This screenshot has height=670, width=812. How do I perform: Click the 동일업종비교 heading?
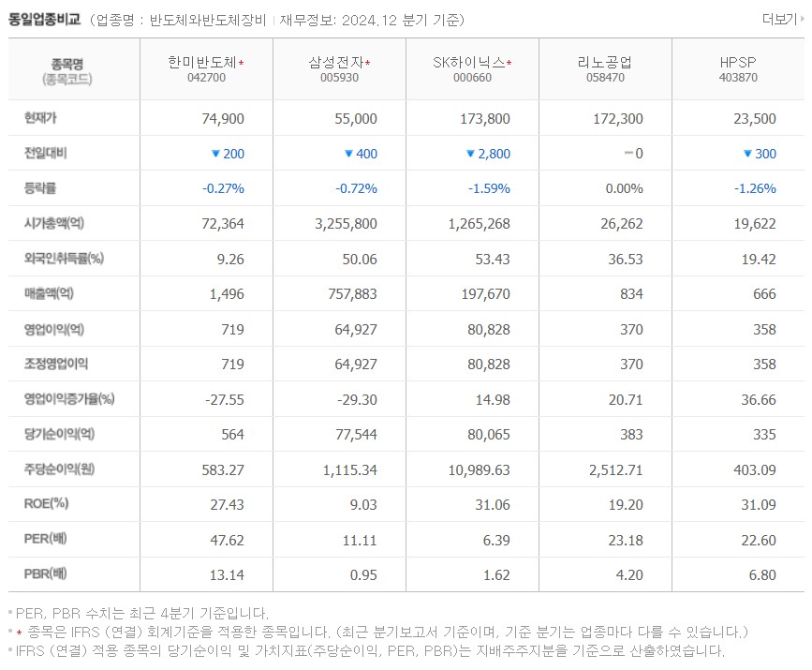(45, 20)
